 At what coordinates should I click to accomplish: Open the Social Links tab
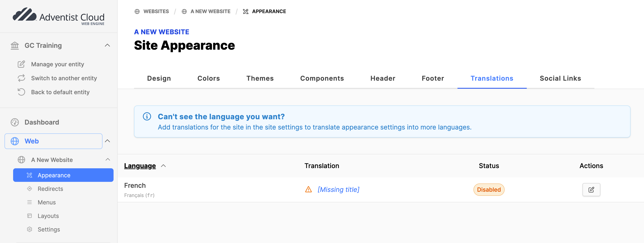(x=560, y=78)
